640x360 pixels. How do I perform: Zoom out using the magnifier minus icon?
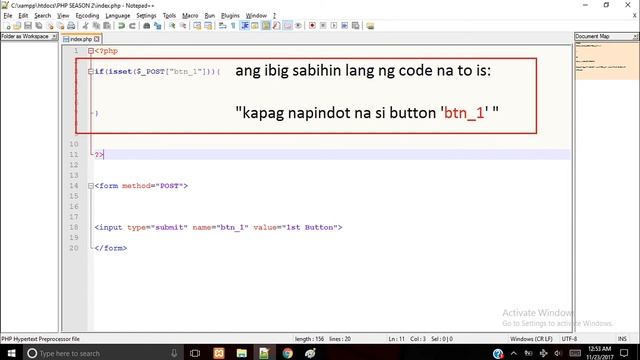[183, 26]
